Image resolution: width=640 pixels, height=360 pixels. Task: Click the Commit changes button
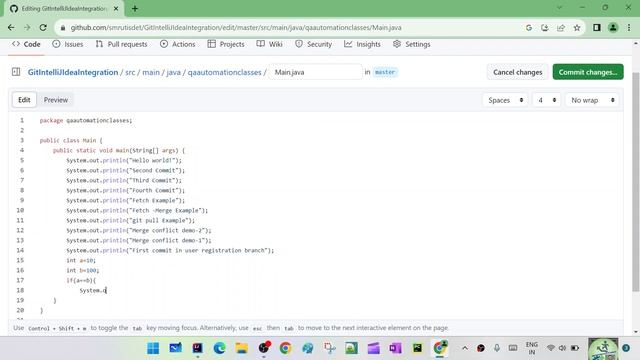(x=588, y=72)
